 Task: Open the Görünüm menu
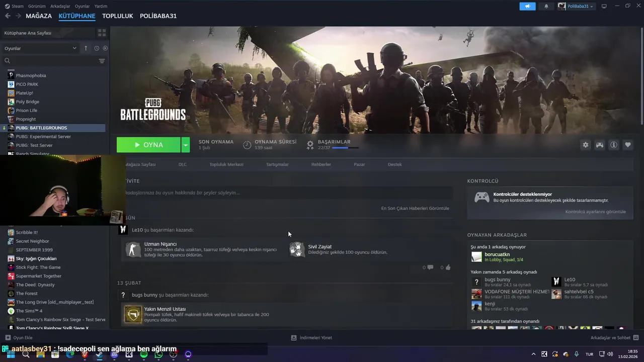pos(37,6)
